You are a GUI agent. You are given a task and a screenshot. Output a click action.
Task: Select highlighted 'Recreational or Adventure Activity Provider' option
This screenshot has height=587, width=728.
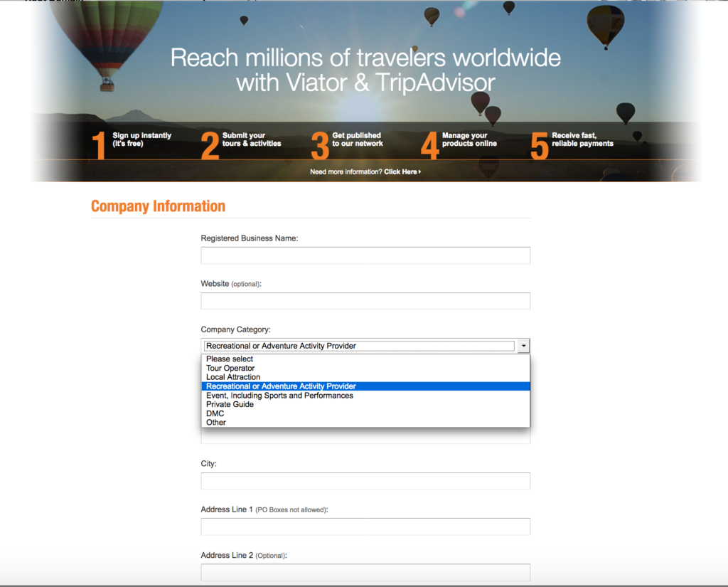coord(281,386)
